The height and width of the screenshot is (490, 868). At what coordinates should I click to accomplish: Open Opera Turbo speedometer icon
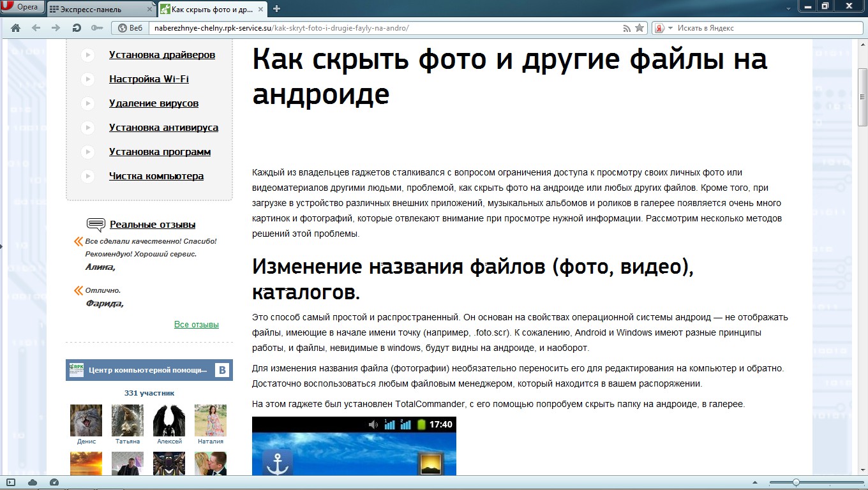point(54,482)
